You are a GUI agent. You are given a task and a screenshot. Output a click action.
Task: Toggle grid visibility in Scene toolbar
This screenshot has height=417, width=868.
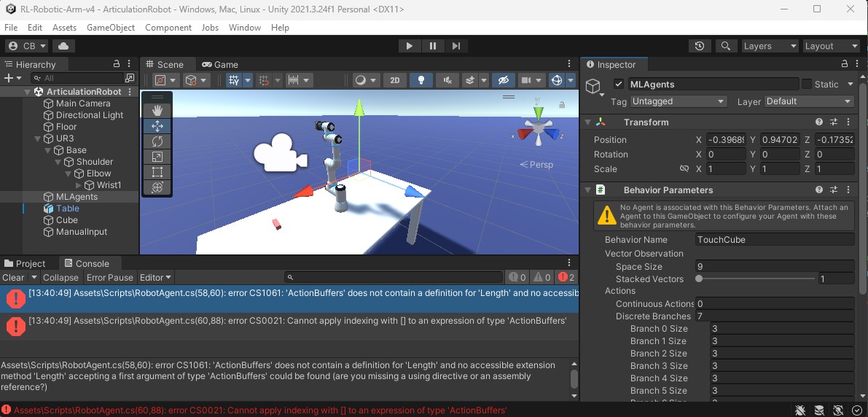(x=234, y=80)
